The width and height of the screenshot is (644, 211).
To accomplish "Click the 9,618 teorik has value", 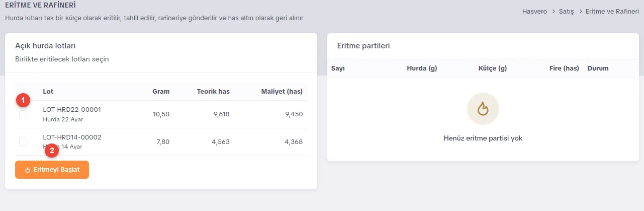I will click(x=221, y=114).
